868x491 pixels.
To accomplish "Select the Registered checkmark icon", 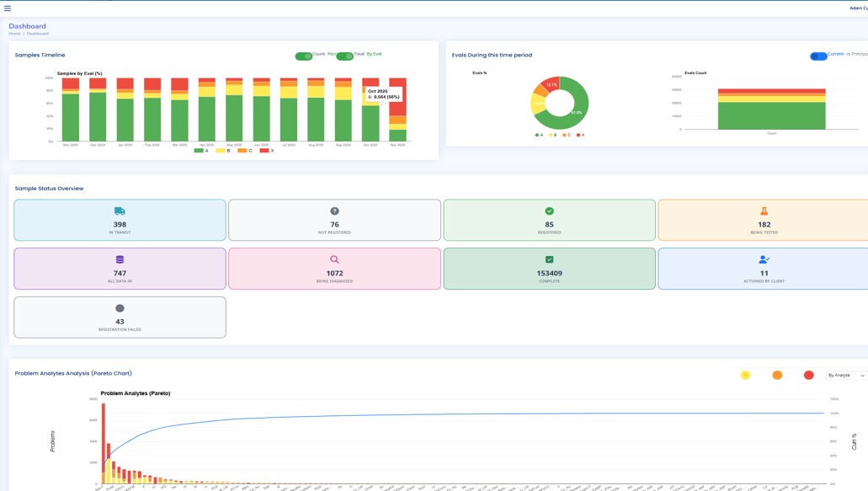I will click(549, 211).
